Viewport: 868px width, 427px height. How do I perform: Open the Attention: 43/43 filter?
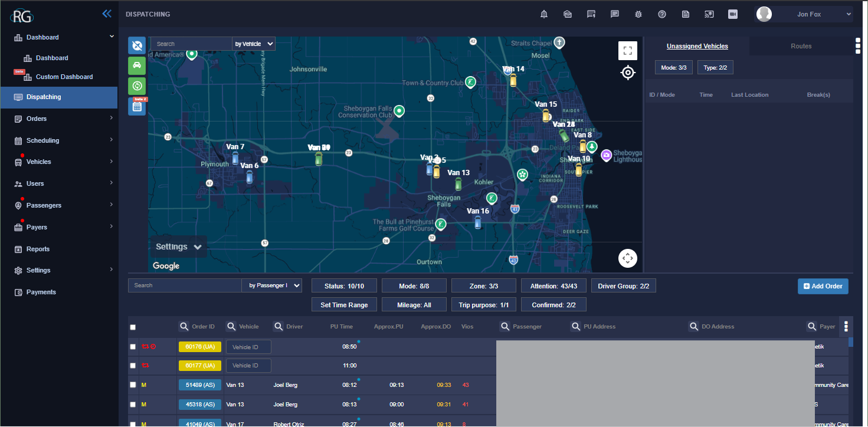(x=553, y=286)
